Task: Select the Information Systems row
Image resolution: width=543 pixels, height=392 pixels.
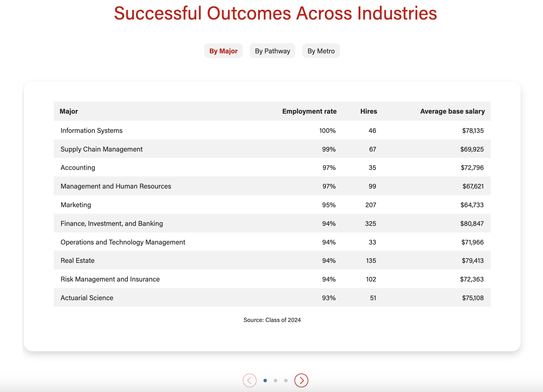Action: [x=91, y=131]
